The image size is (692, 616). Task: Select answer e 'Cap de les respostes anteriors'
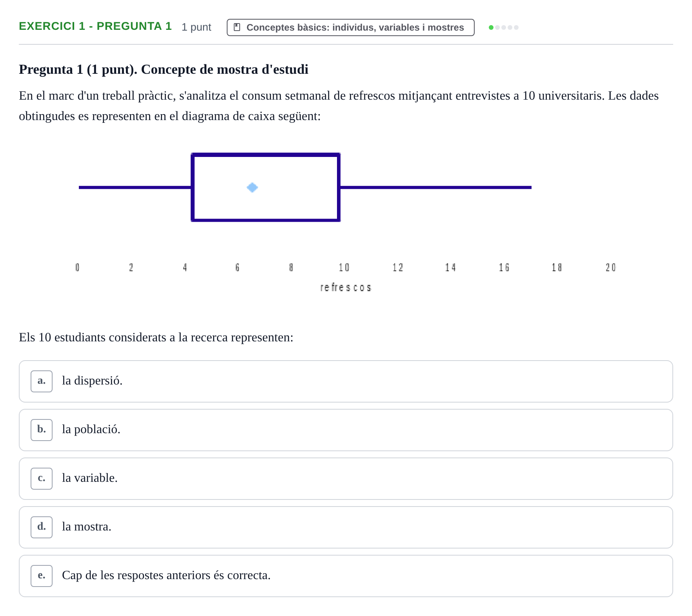[346, 576]
